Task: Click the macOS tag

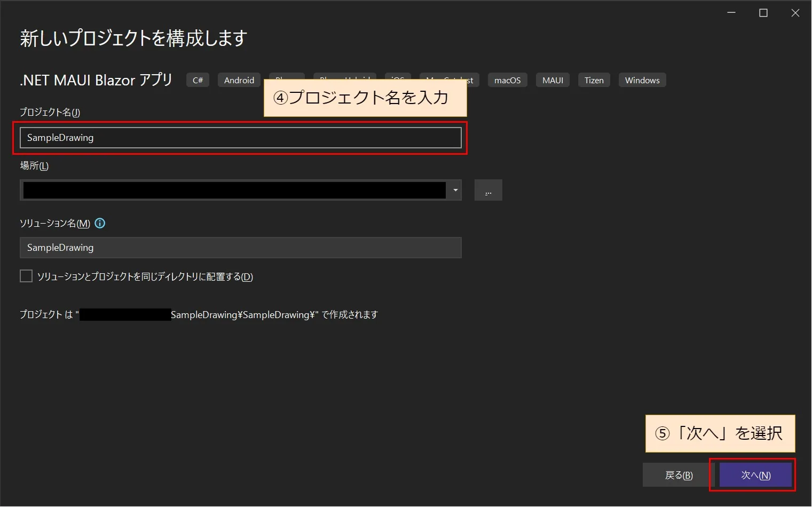Action: 507,80
